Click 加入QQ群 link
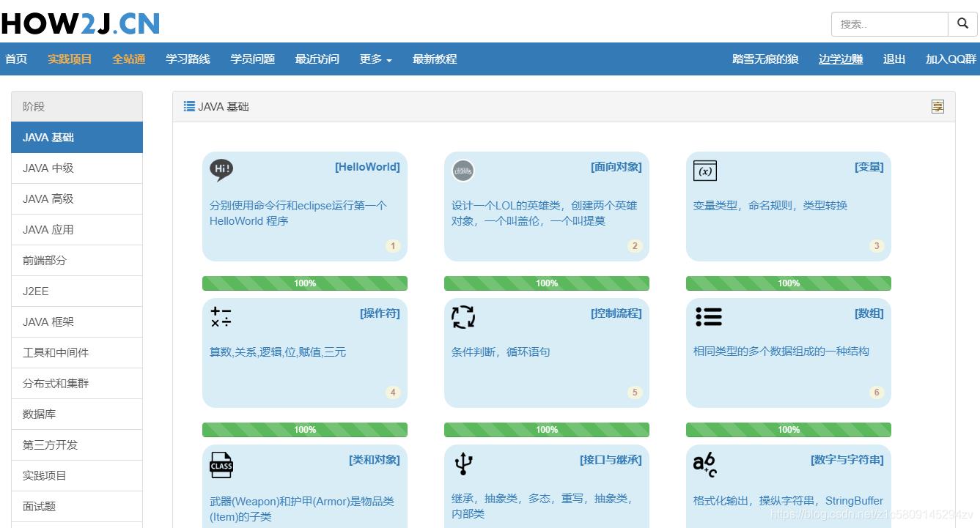 951,59
